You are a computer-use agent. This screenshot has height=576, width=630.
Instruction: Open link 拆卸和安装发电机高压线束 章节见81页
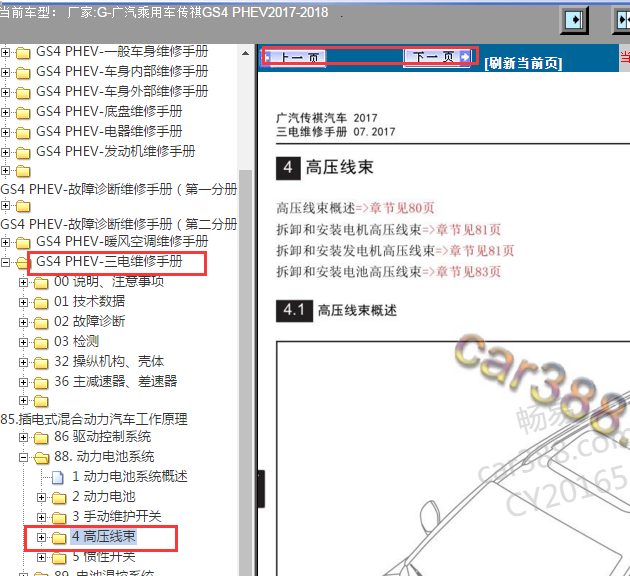(395, 251)
